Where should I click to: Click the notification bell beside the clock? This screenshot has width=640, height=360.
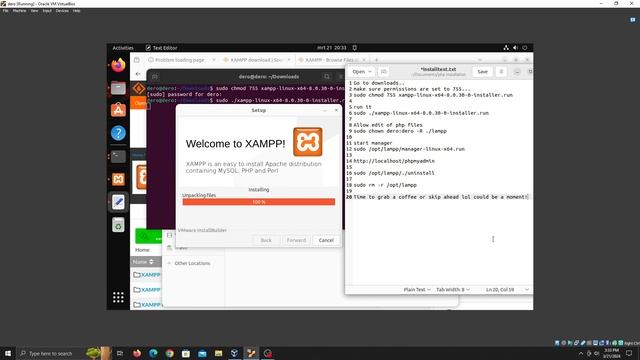tap(355, 48)
